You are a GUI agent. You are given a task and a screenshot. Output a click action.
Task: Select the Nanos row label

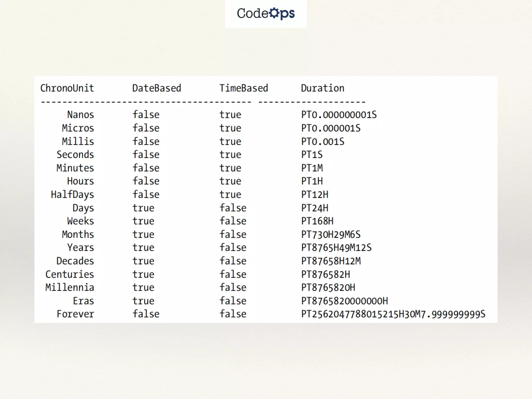coord(80,115)
